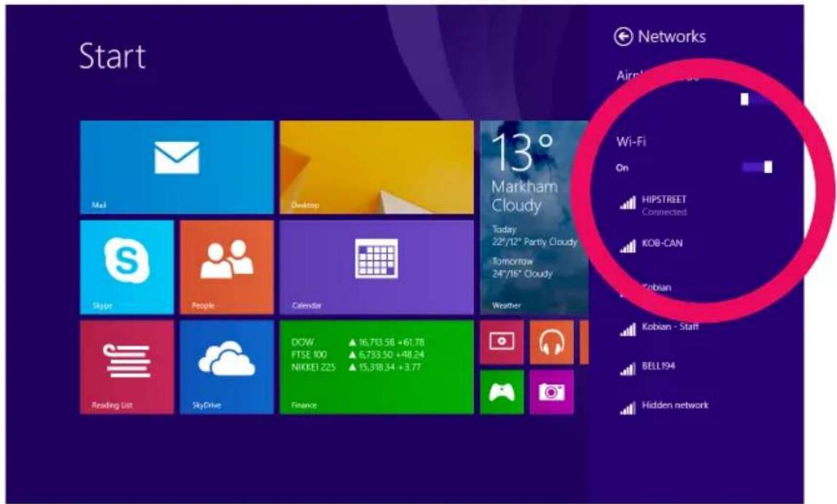Click the BELL194 signal strength icon
This screenshot has width=837, height=504.
628,369
